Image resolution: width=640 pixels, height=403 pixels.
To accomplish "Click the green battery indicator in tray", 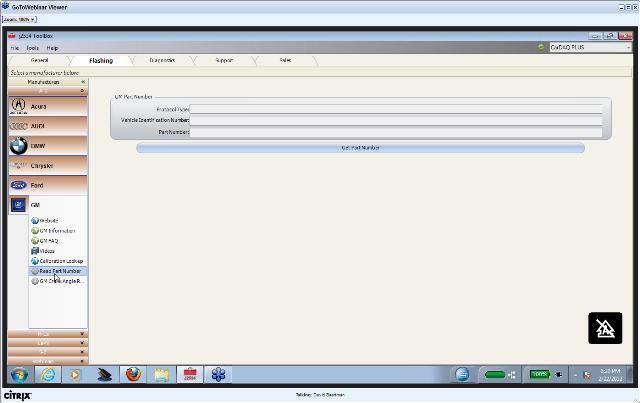I will [540, 374].
